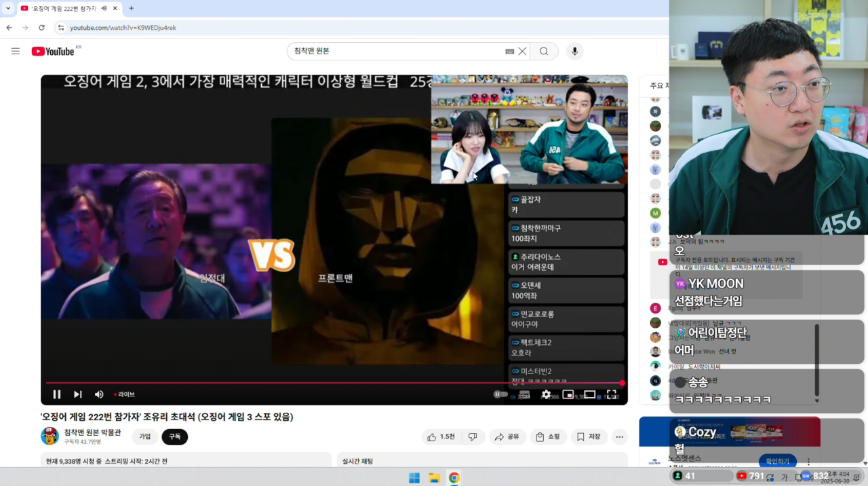Open the notification bell in the system tray

click(856, 477)
